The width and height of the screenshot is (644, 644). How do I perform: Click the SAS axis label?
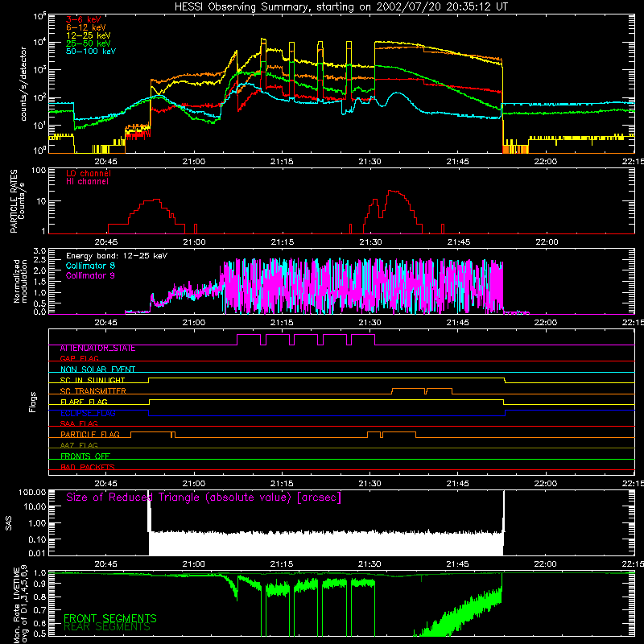[8, 523]
